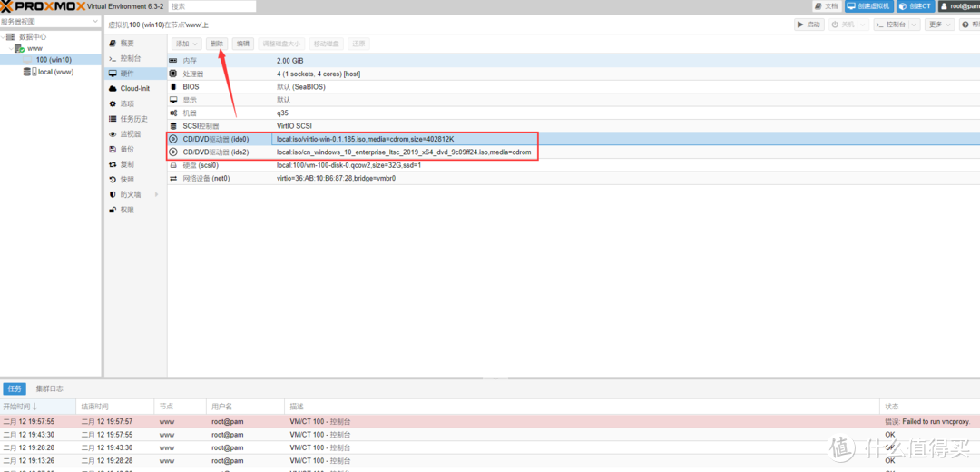Click the 创建虚拟机 create VM button
This screenshot has height=472, width=980.
pos(867,6)
